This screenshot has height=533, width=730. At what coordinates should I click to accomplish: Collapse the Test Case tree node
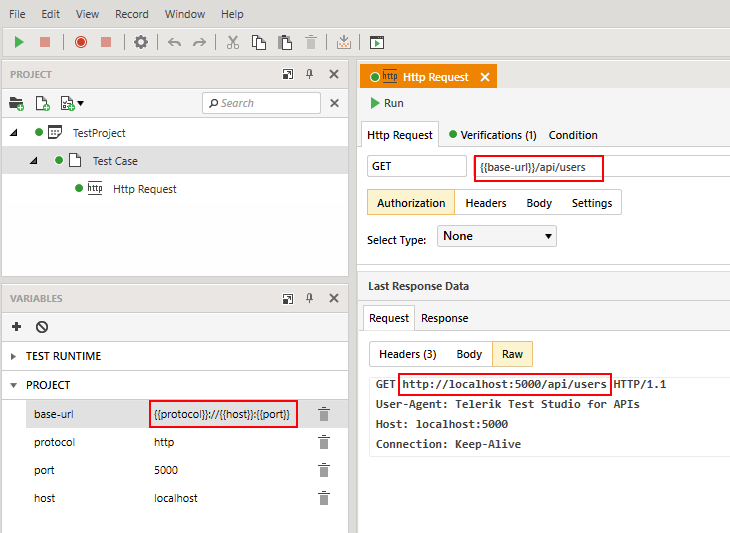[34, 161]
